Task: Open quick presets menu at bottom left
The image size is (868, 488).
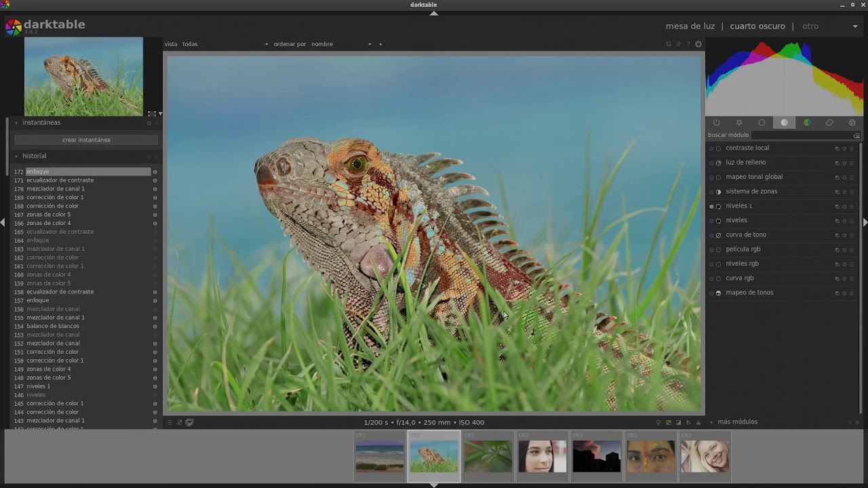Action: [170, 422]
